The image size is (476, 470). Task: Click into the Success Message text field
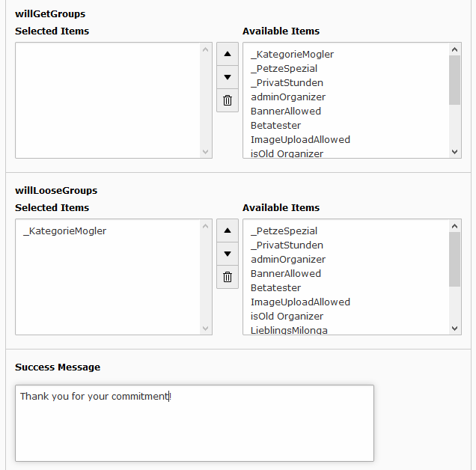point(194,423)
